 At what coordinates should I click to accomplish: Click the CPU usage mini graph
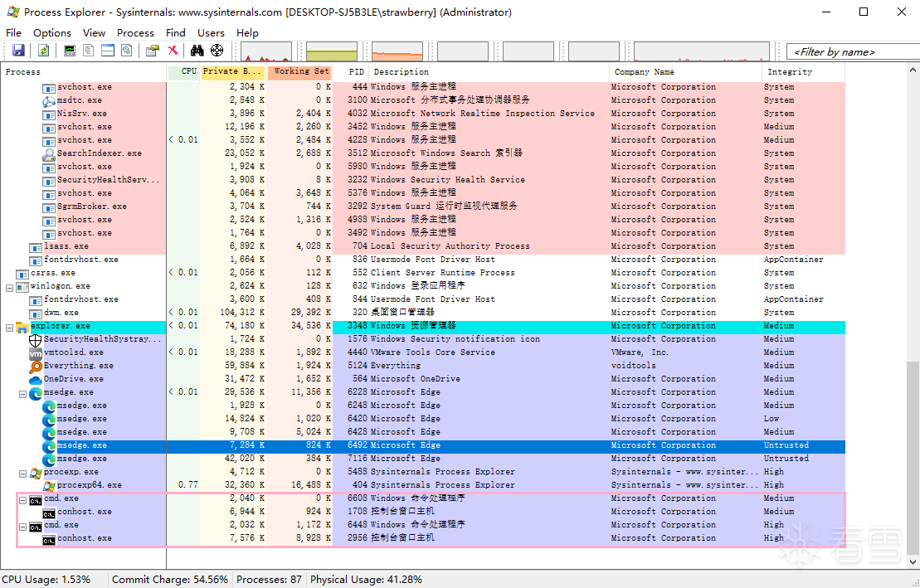[266, 51]
